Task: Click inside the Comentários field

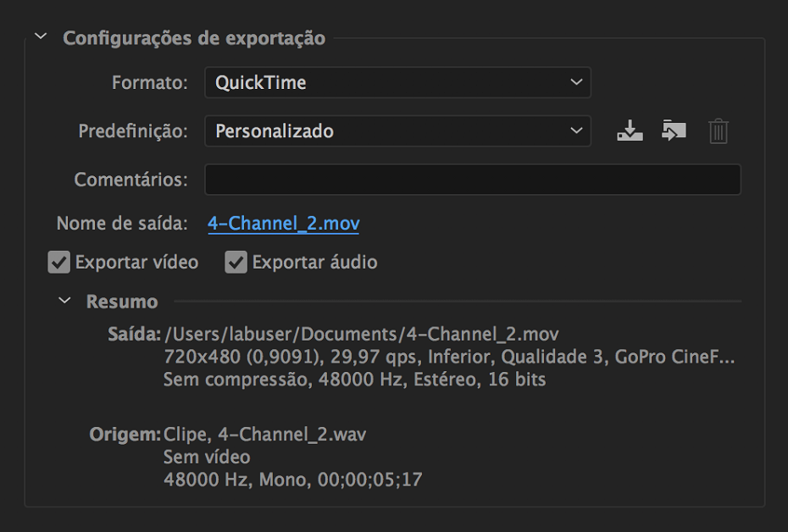Action: click(472, 179)
